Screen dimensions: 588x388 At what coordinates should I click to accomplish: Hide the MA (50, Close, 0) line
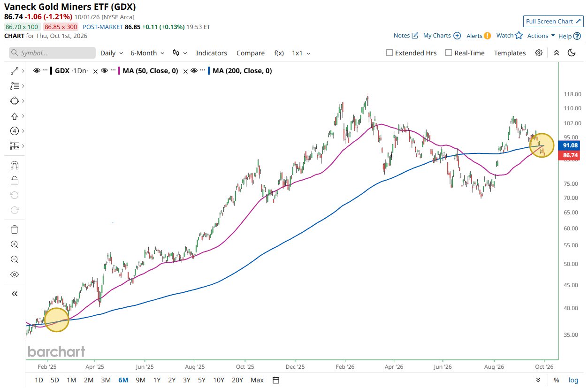[105, 71]
